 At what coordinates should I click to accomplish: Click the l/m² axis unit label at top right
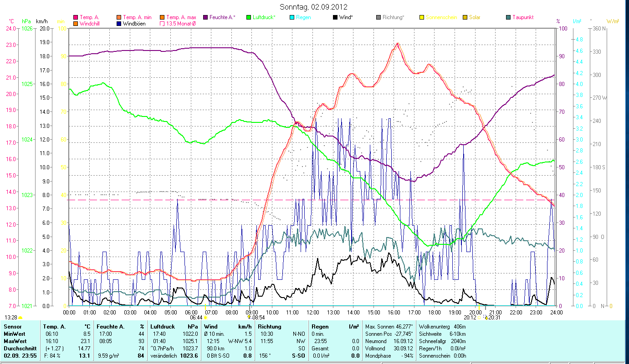[x=577, y=21]
